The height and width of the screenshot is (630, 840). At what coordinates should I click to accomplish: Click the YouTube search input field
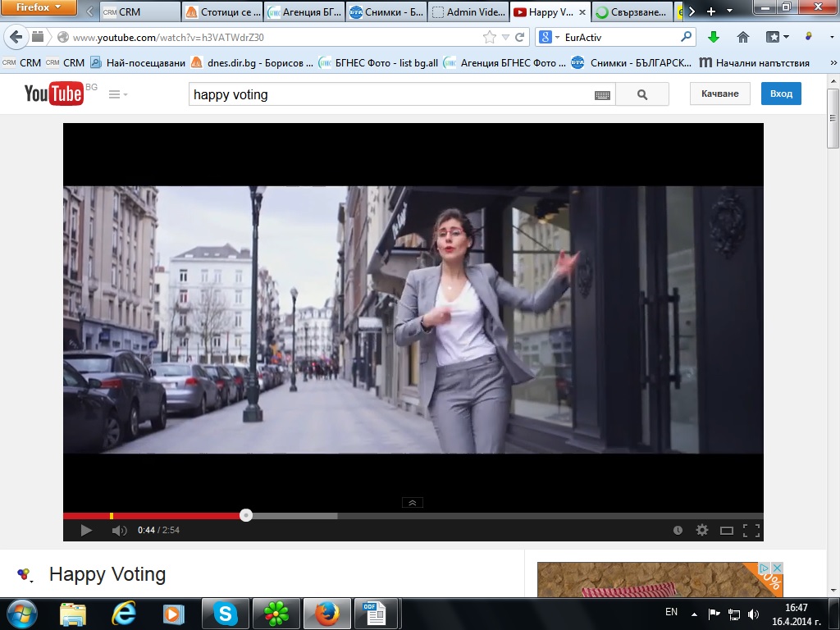[390, 94]
